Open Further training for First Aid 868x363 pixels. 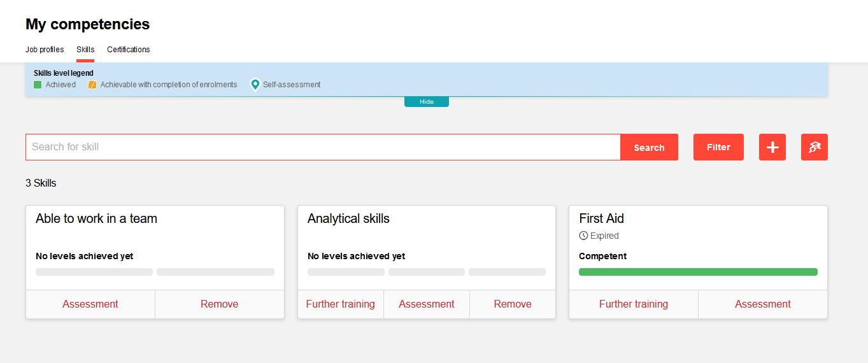[x=634, y=304]
